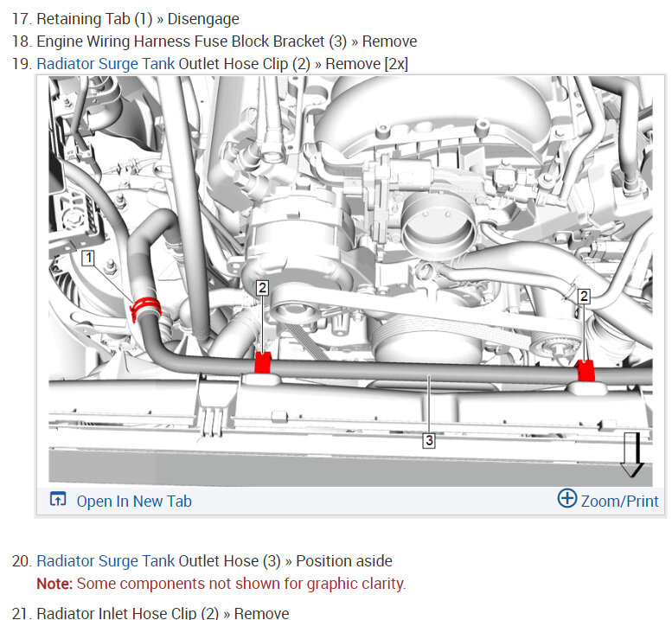Select 'Outlet Hose (3) » Position aside' text
Image resolution: width=672 pixels, height=620 pixels.
click(x=285, y=561)
